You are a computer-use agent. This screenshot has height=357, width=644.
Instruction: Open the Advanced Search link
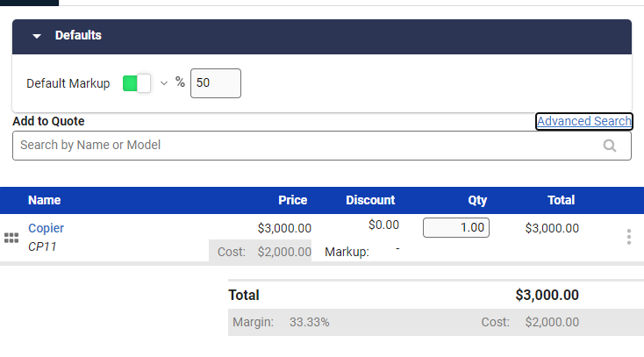pos(583,121)
